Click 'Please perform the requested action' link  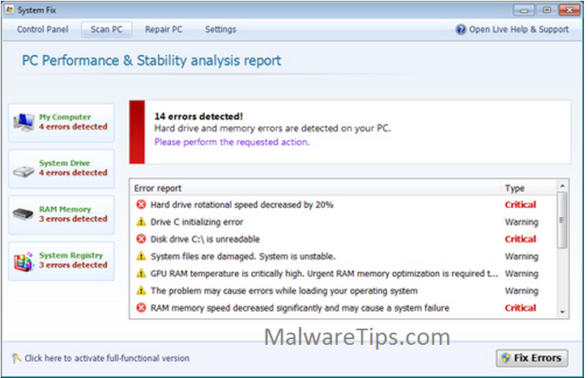coord(232,142)
